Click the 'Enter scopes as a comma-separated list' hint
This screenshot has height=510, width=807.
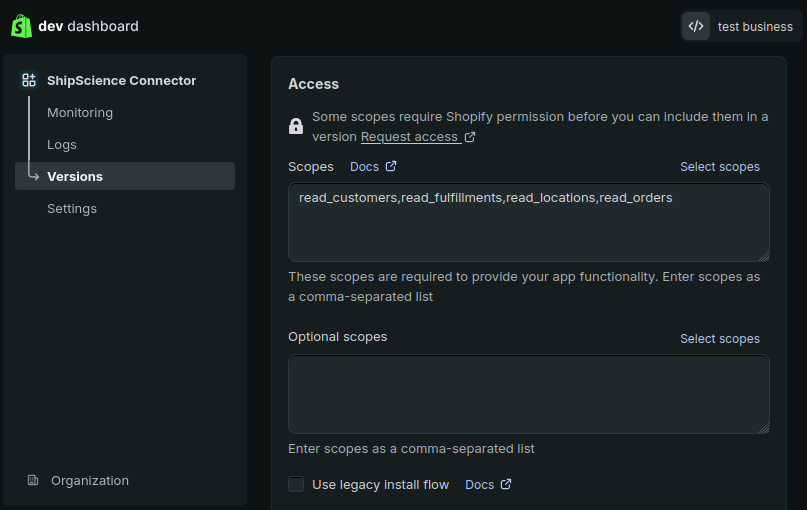[411, 449]
